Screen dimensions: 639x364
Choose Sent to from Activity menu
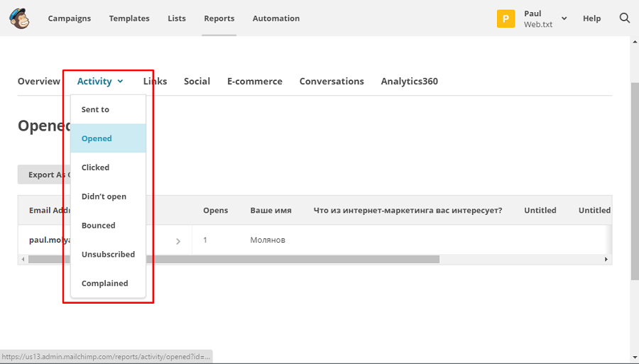[x=108, y=109]
